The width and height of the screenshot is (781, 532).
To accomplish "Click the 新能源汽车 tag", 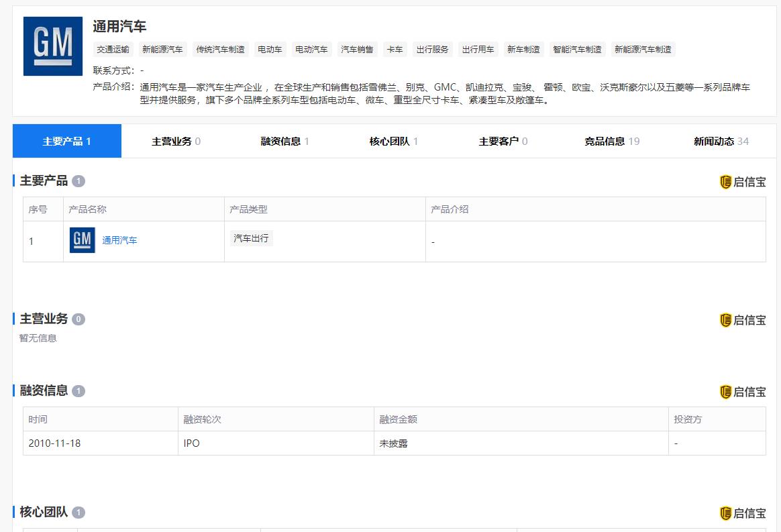I will pyautogui.click(x=162, y=50).
